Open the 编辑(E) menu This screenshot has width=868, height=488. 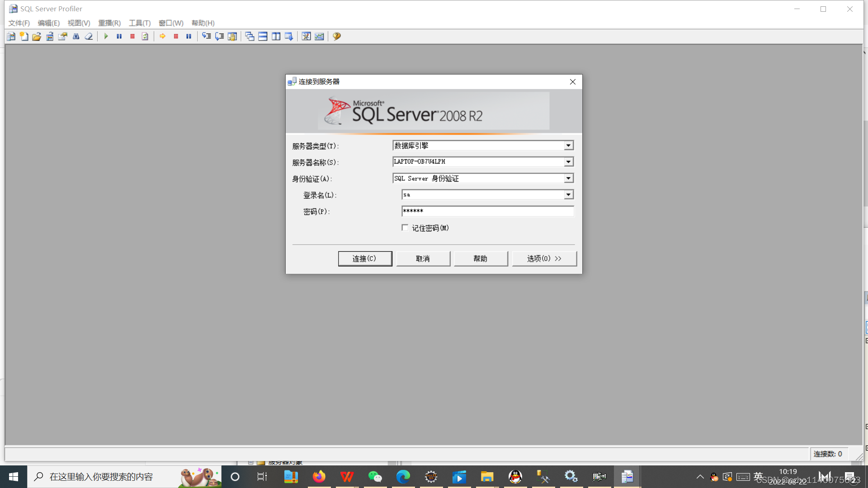click(48, 23)
